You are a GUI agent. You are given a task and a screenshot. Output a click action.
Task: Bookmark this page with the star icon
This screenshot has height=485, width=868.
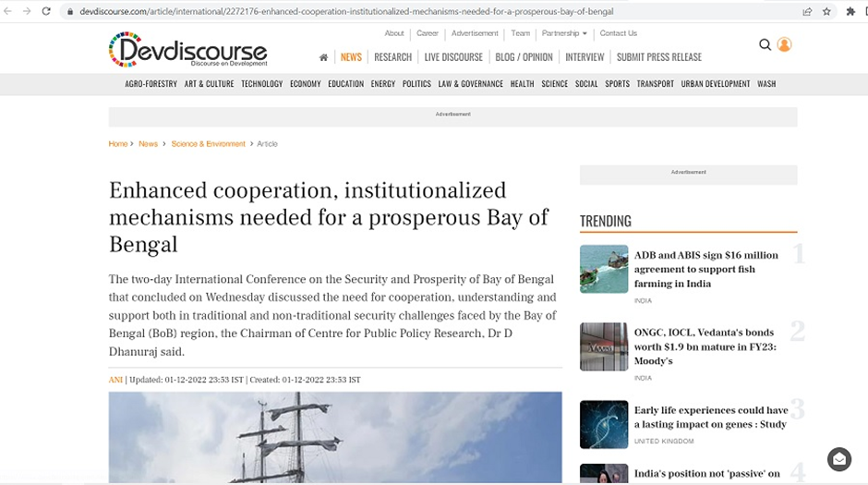coord(826,11)
